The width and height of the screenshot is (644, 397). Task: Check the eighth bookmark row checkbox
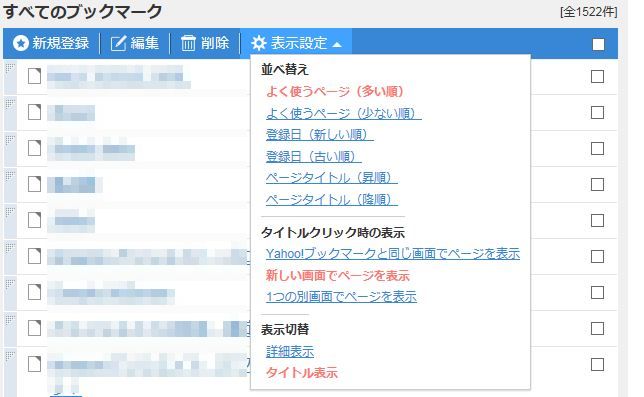(597, 328)
